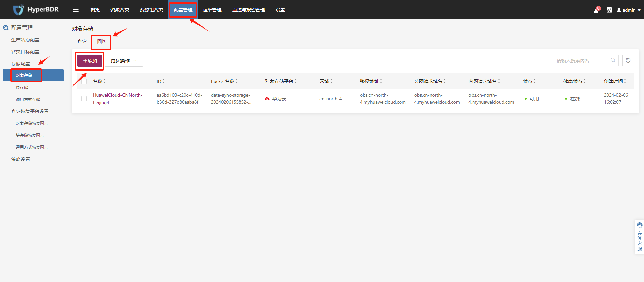Click the 可用 status cell

[532, 99]
